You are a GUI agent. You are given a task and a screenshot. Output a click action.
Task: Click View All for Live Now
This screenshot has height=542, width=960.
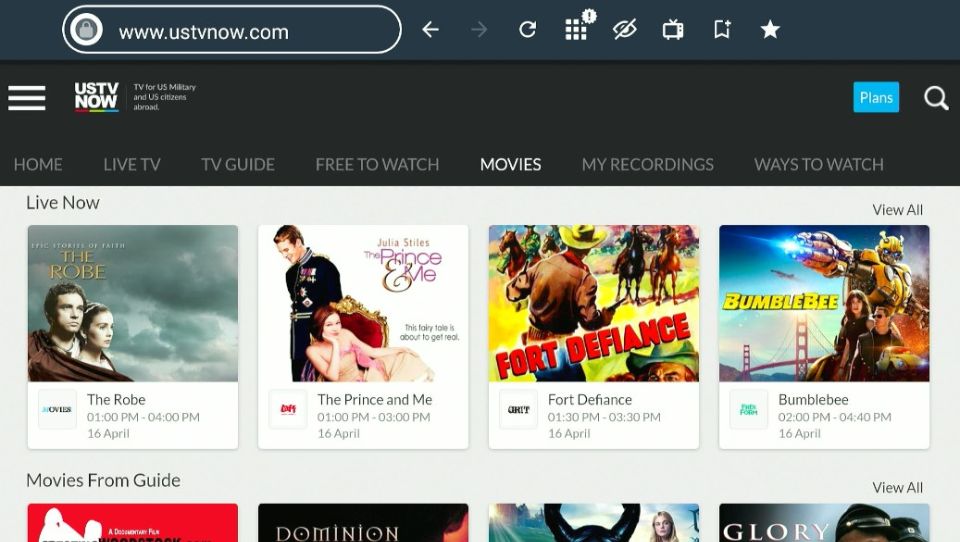click(x=897, y=209)
